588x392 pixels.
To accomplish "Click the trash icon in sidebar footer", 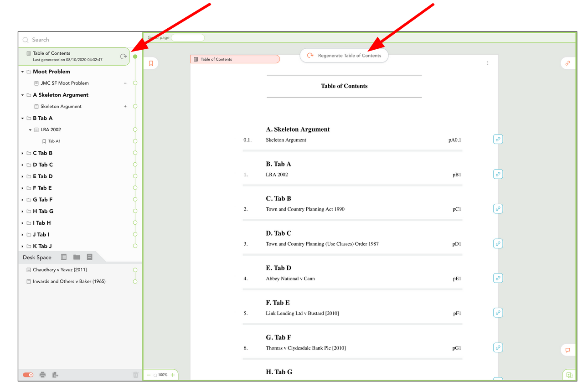I will point(135,375).
